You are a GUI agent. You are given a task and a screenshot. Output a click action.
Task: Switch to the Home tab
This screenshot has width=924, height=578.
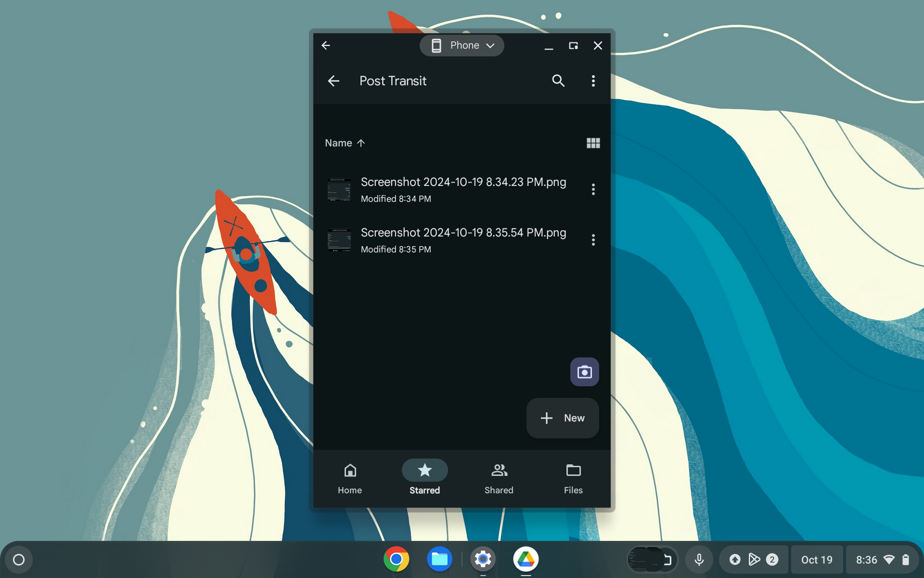349,478
